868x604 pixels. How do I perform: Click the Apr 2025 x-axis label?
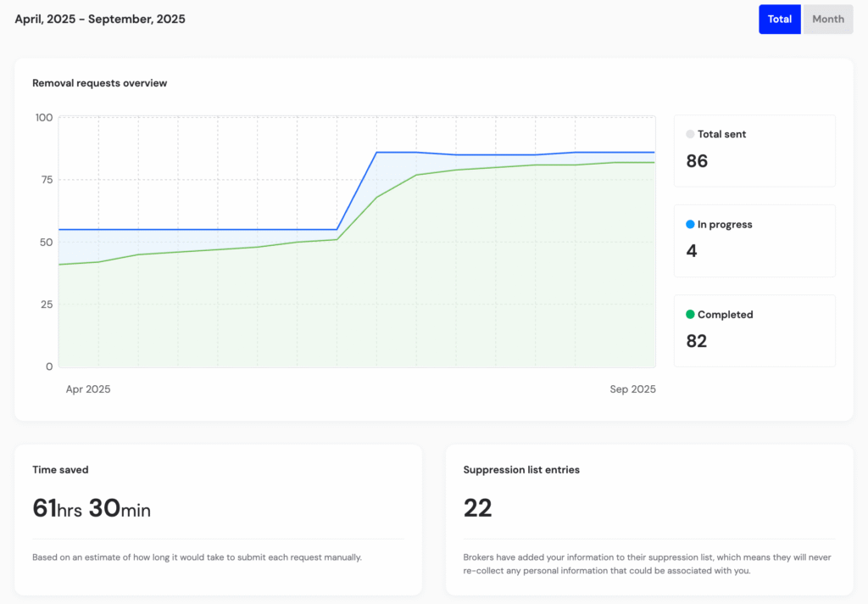point(88,389)
